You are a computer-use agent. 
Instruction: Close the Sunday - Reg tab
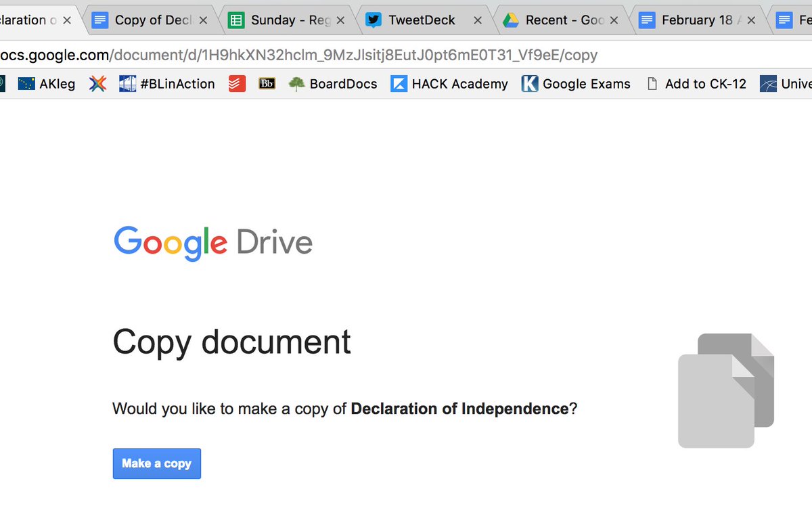point(340,20)
